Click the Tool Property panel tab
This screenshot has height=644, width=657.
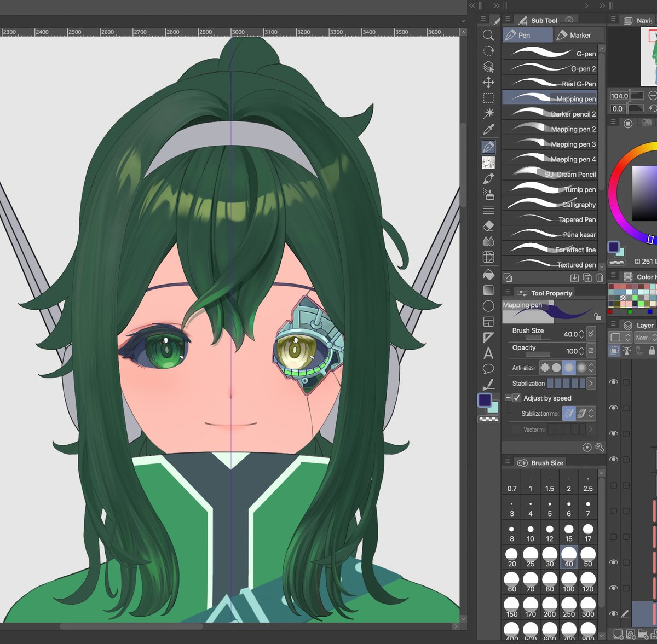(545, 293)
